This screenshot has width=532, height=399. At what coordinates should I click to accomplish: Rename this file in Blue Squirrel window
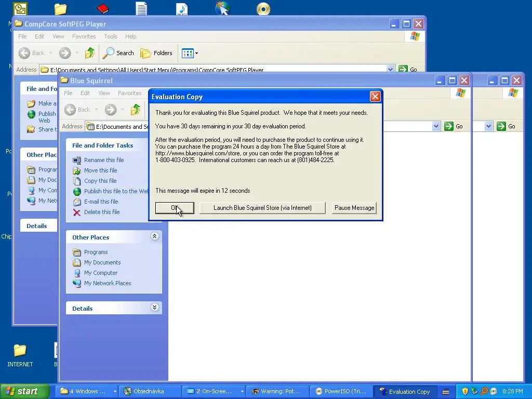104,160
